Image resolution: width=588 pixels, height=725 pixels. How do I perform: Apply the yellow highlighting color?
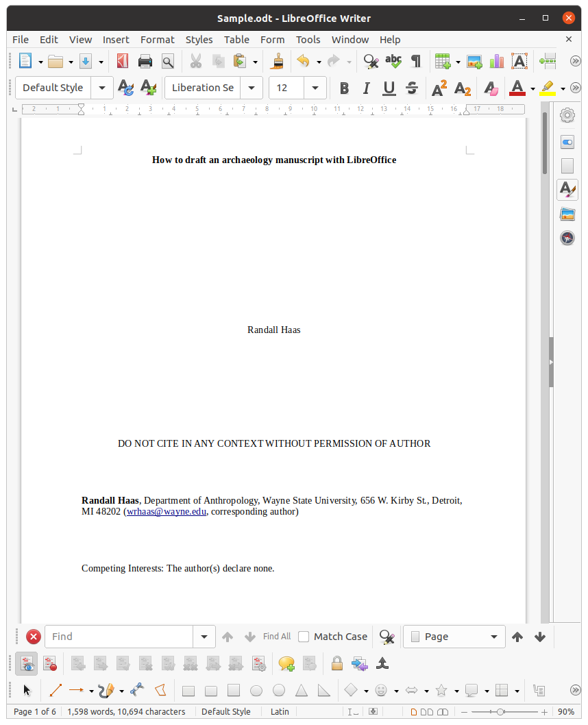tap(548, 88)
